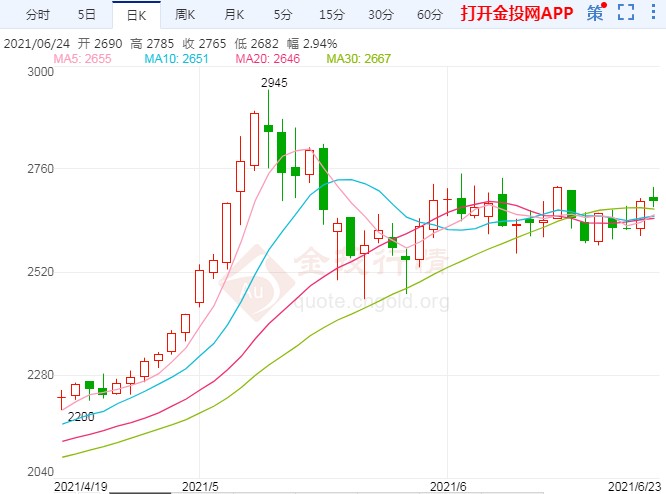Open the three-dot more options menu
666x494 pixels.
click(x=653, y=13)
